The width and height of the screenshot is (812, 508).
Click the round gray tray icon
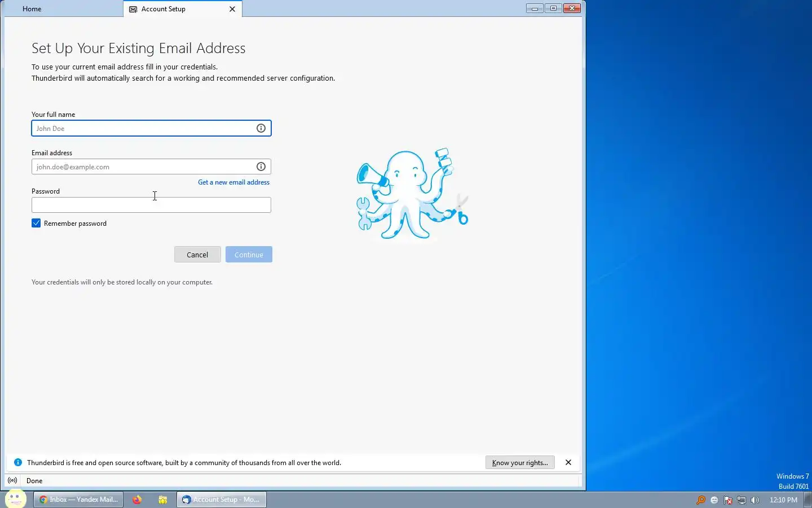[x=714, y=500]
